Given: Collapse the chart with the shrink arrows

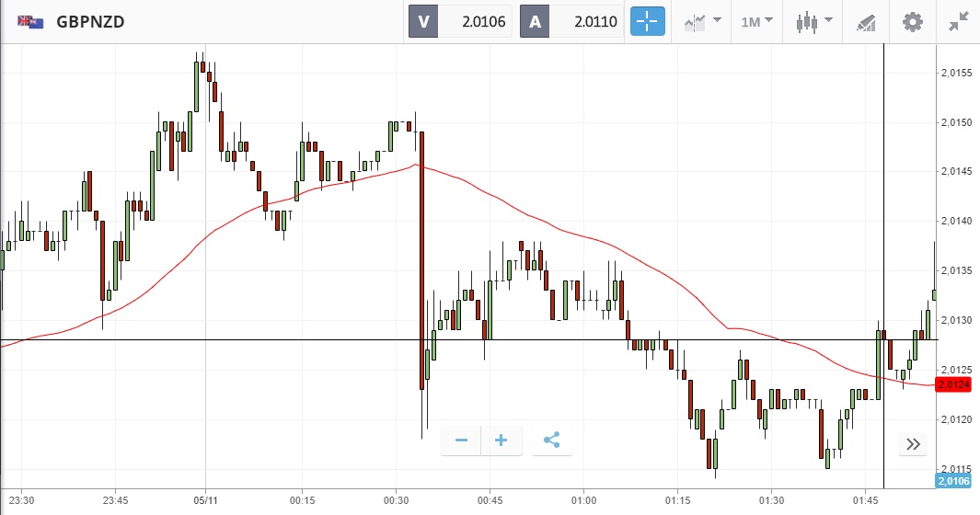Looking at the screenshot, I should pos(958,21).
